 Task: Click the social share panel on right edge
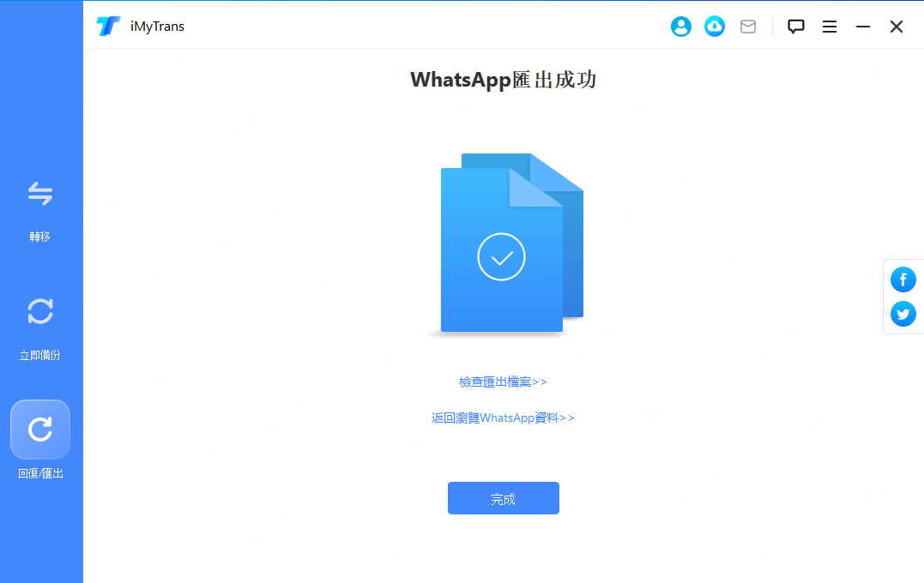pyautogui.click(x=903, y=296)
